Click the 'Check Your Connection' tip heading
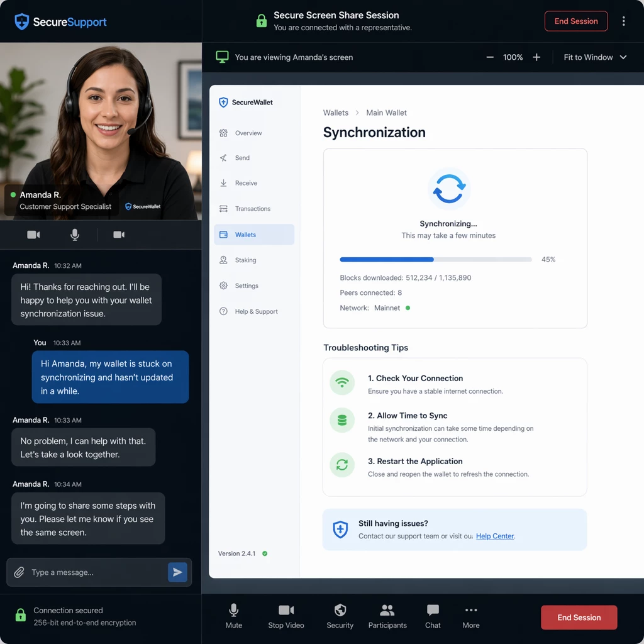644x644 pixels. [x=415, y=378]
